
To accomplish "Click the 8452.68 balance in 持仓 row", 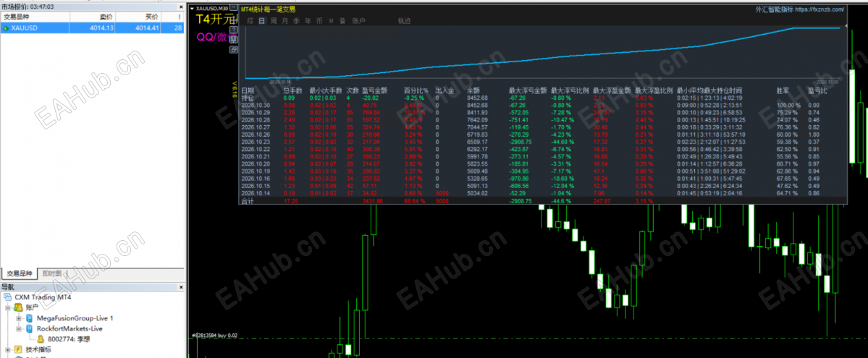I will click(478, 98).
